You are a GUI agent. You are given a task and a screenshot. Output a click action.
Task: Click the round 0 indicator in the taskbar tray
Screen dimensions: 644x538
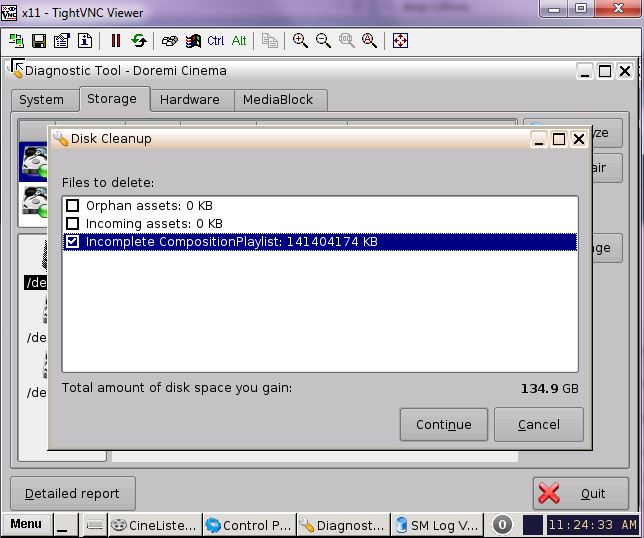pos(502,525)
